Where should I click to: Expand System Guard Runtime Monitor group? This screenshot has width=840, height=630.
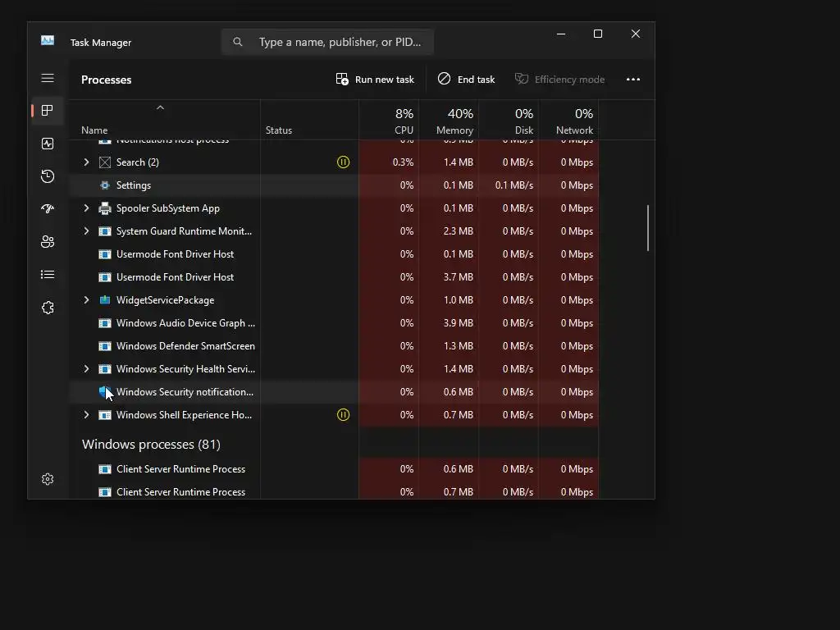86,231
